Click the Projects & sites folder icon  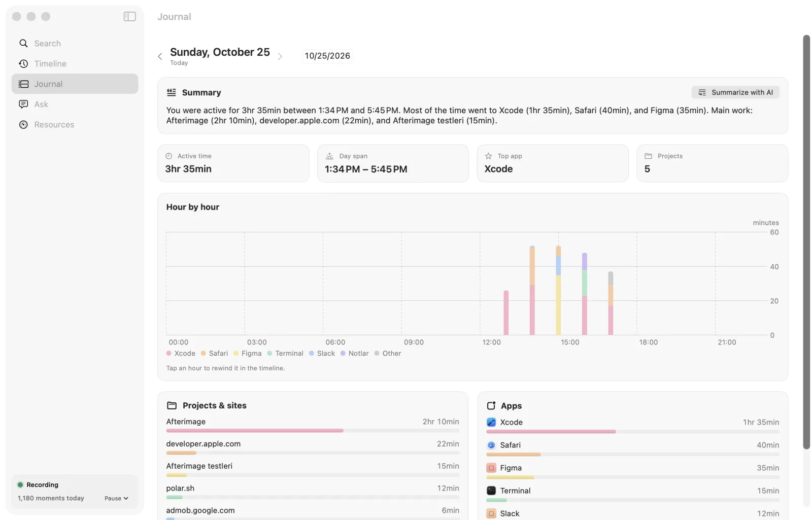[x=172, y=406]
